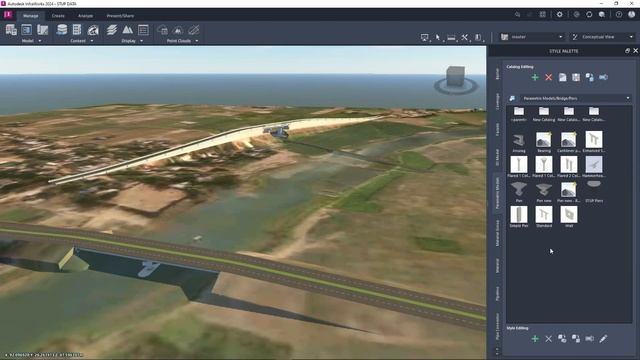Open the help question mark icon
The image size is (640, 360).
619,14
